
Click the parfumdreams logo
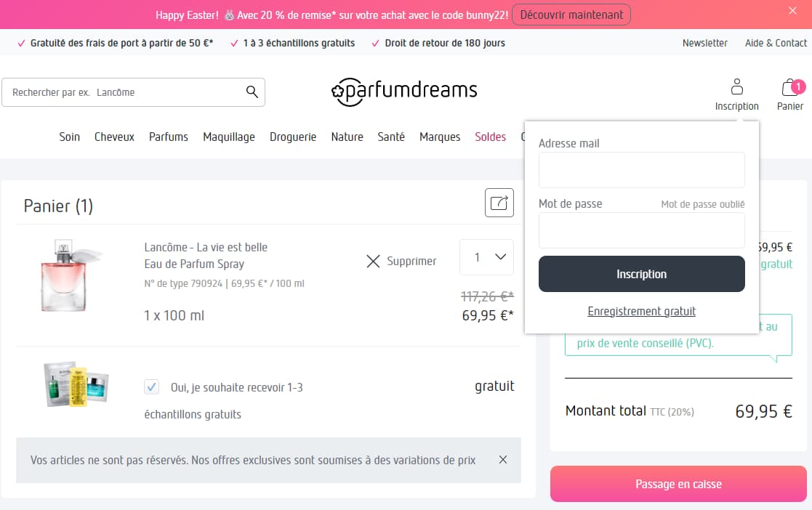click(x=404, y=92)
